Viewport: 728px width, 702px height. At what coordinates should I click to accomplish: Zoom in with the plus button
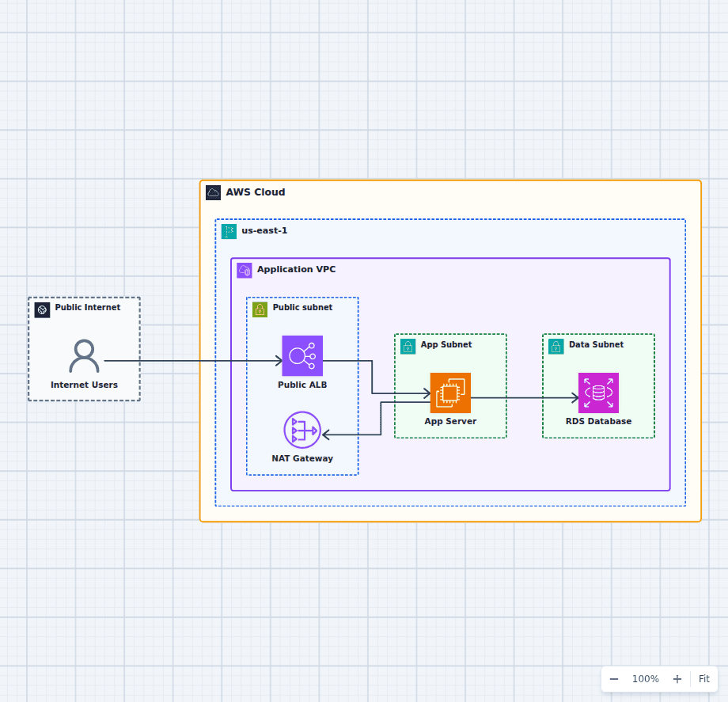(677, 679)
